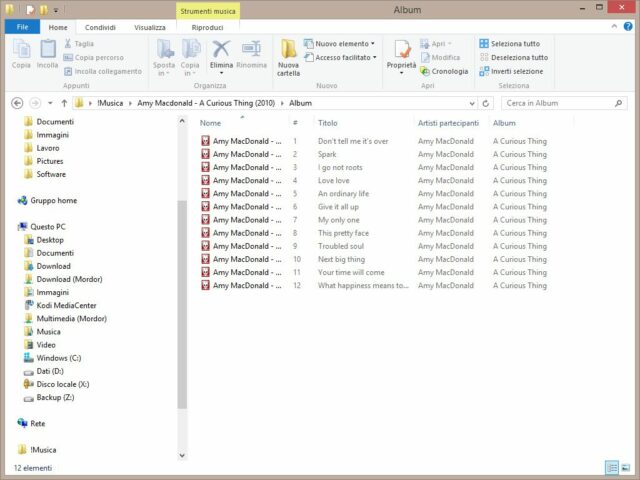640x480 pixels.
Task: Click the Rinomina icon
Action: 251,50
